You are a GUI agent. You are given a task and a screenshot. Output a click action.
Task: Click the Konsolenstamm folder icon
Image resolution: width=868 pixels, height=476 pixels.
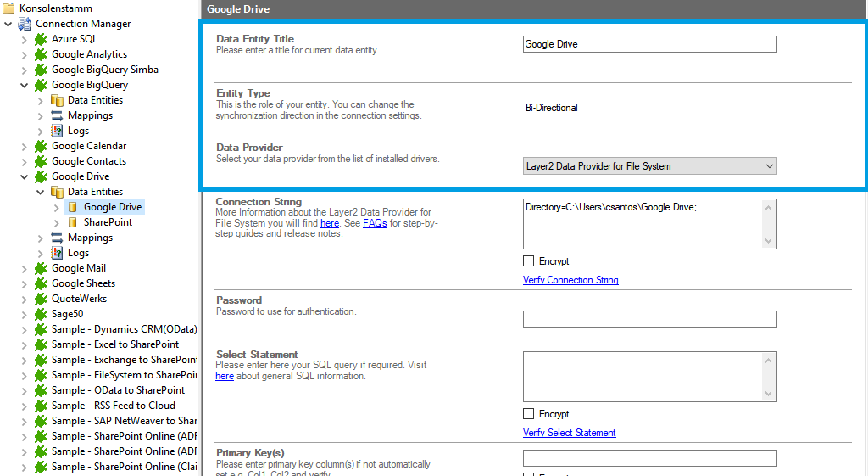8,8
